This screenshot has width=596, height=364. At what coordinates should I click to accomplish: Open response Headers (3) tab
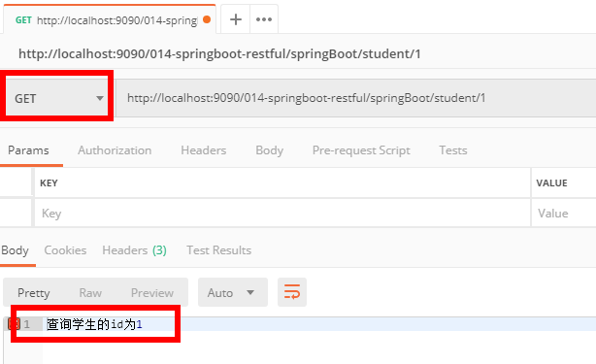tap(135, 250)
